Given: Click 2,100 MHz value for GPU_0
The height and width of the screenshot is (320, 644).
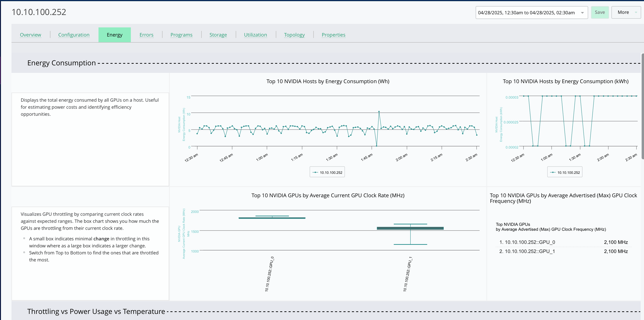Looking at the screenshot, I should coord(616,242).
